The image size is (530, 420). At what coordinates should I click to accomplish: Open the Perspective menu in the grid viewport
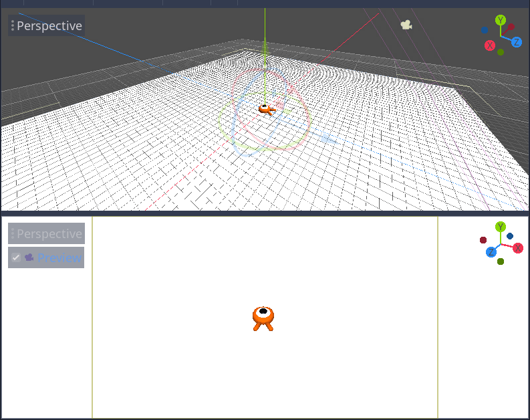(x=47, y=26)
